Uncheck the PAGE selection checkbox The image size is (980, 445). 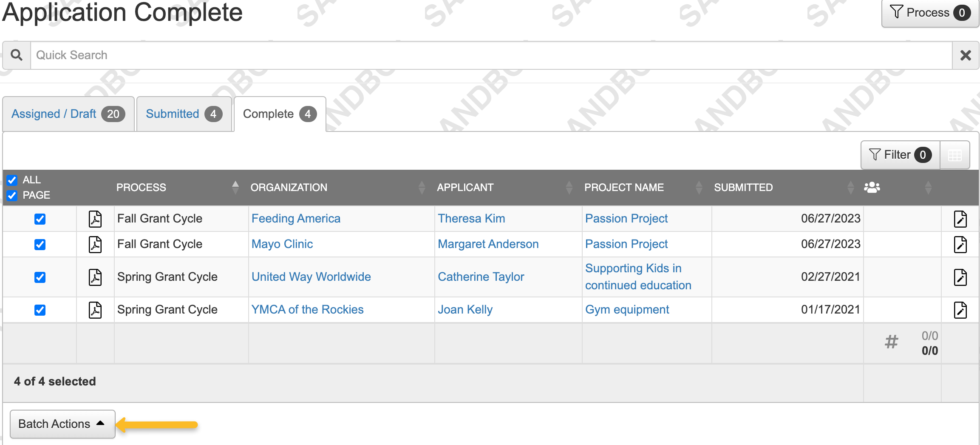[x=12, y=196]
